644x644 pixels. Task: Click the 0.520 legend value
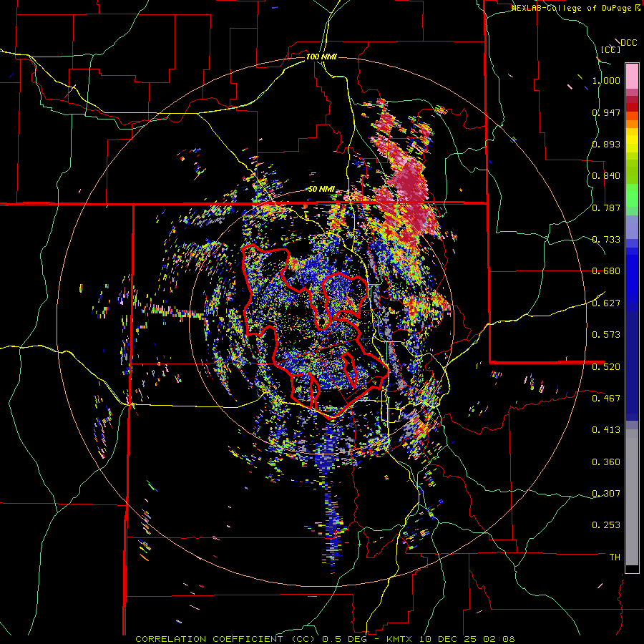[x=606, y=366]
